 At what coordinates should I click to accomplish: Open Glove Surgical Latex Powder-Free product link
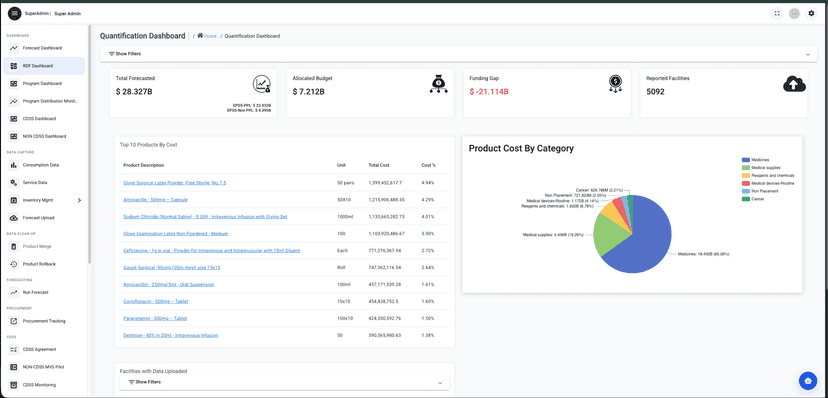click(175, 183)
